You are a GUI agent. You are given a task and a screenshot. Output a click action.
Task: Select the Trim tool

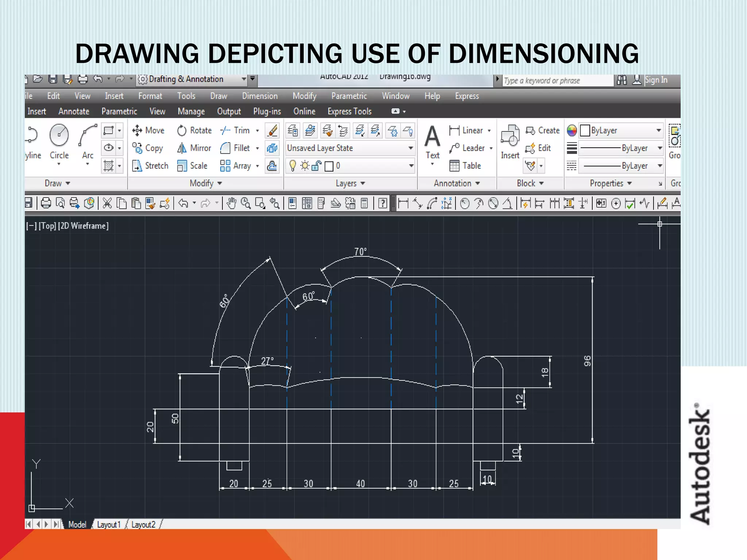coord(235,131)
